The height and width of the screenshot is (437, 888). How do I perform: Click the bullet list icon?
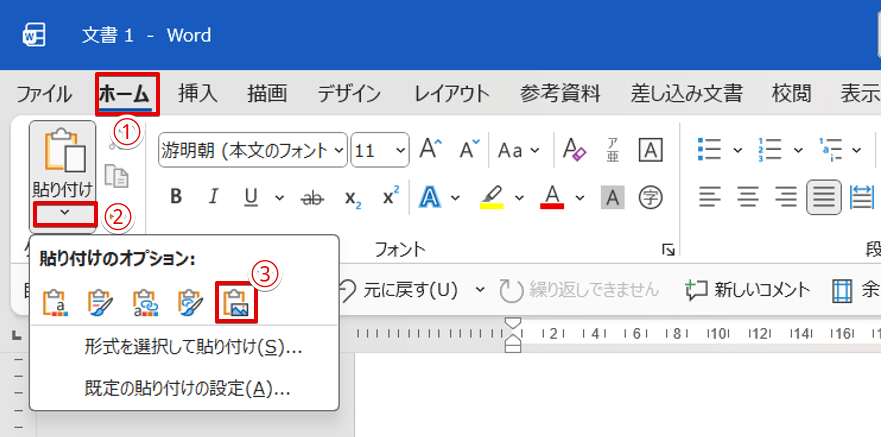(710, 149)
